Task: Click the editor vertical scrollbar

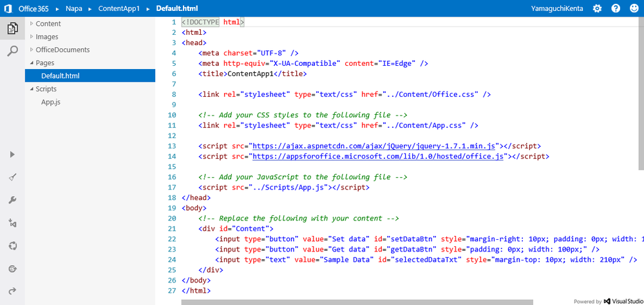Action: tap(641, 93)
